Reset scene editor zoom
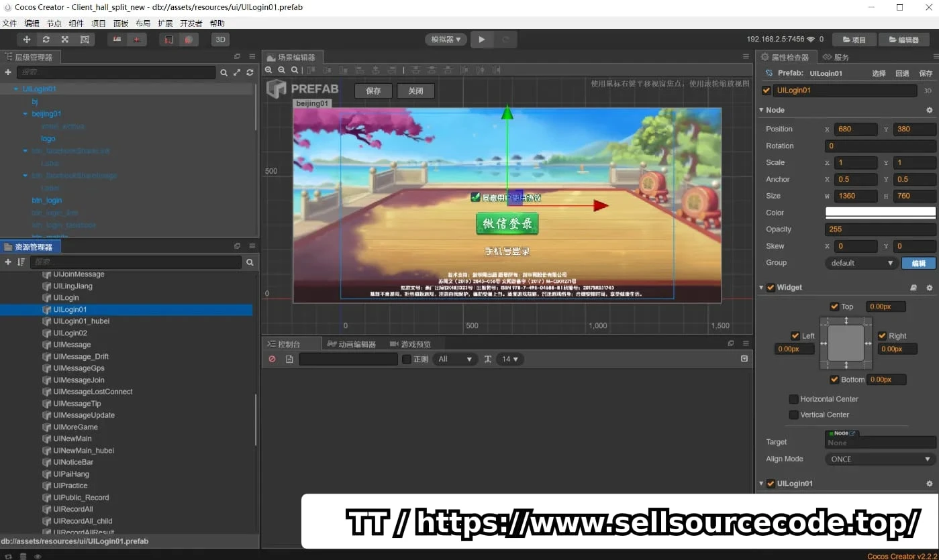 coord(295,70)
